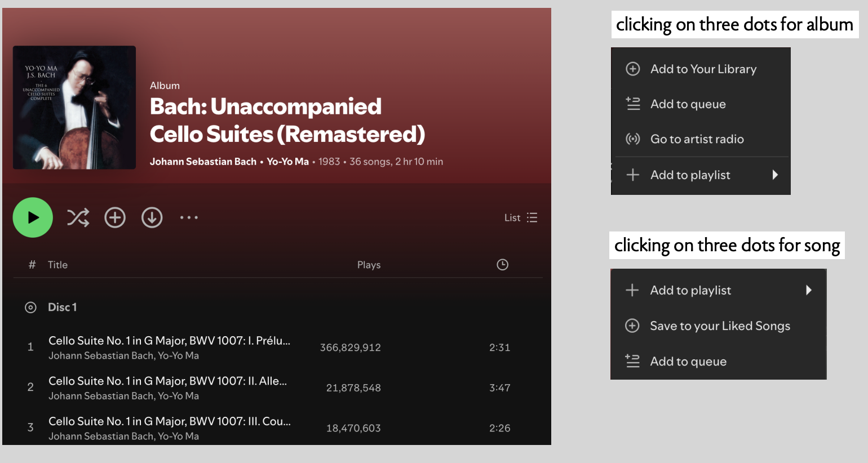The image size is (868, 463).
Task: Open the album's three dots menu
Action: [x=189, y=217]
